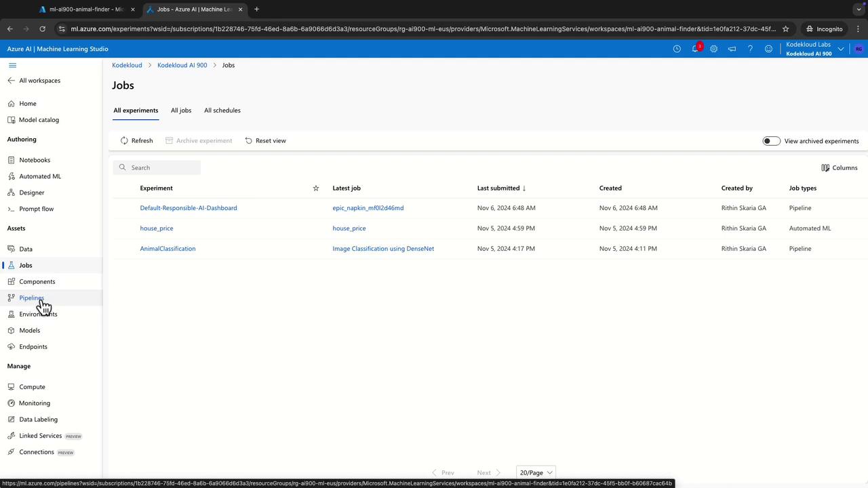Click the favorite star column header
Viewport: 868px width, 488px height.
pyautogui.click(x=315, y=188)
